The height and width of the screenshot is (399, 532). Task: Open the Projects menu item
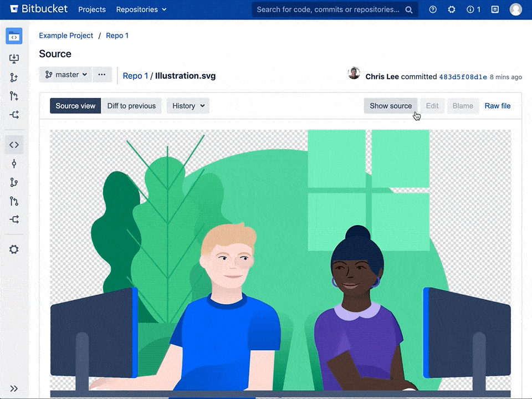[x=92, y=9]
